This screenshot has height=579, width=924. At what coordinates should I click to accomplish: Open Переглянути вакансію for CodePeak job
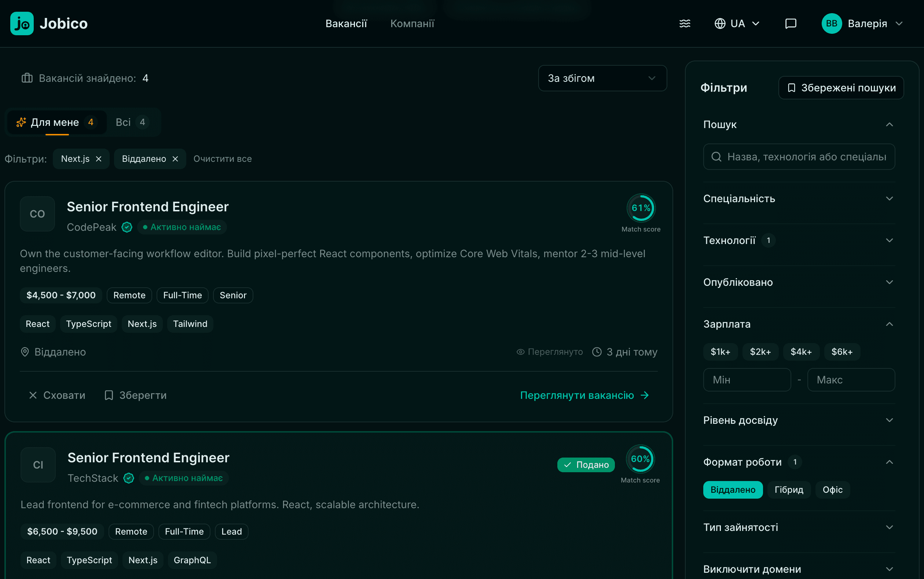tap(584, 395)
